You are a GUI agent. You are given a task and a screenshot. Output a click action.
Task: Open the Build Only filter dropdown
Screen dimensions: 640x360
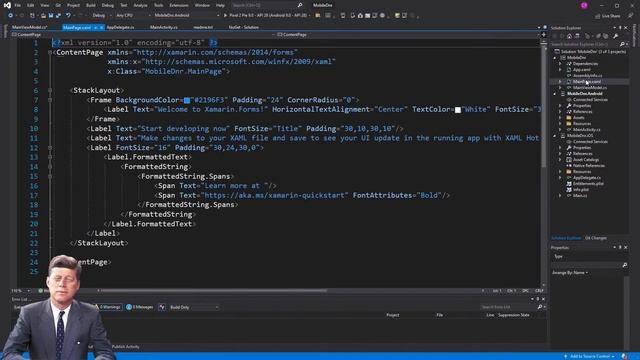[194, 307]
